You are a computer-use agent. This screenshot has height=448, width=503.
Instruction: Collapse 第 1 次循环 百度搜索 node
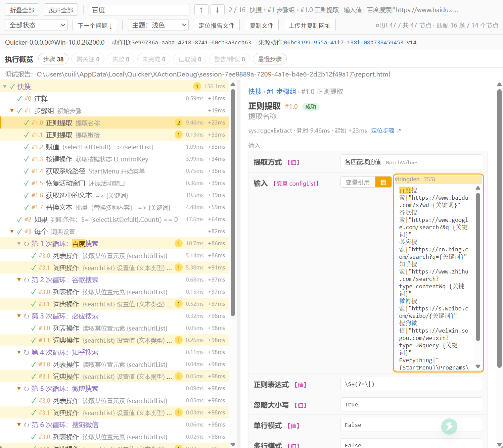pyautogui.click(x=19, y=244)
